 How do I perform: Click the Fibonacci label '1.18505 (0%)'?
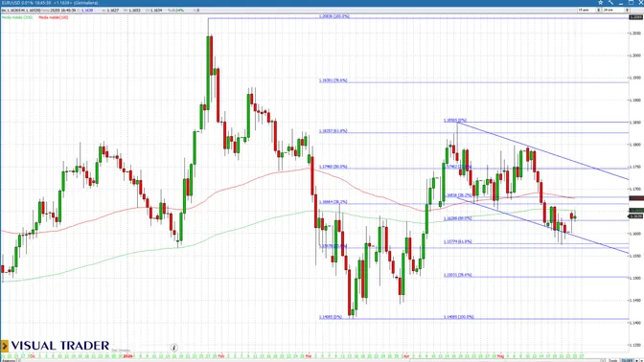[455, 121]
